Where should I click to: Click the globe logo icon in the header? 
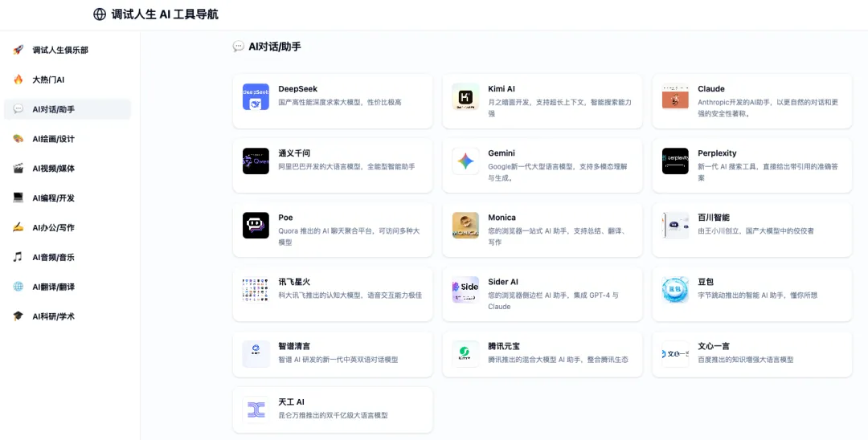pyautogui.click(x=100, y=14)
